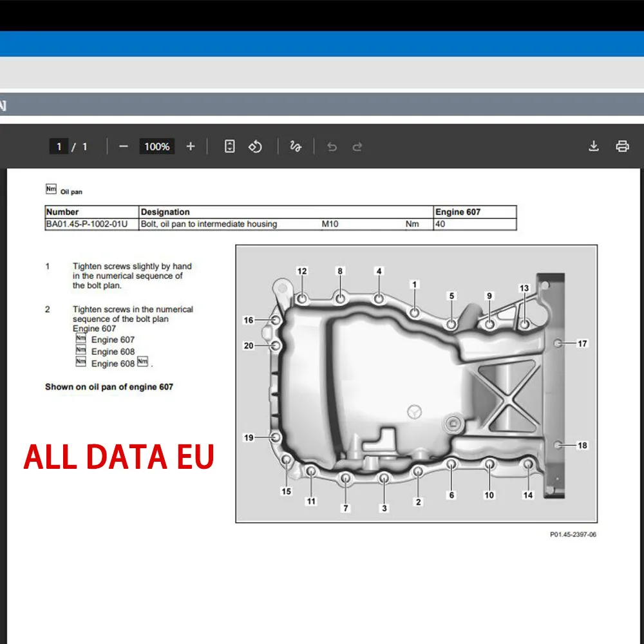This screenshot has height=644, width=644.
Task: Click the undo arrow in PDF toolbar
Action: tap(332, 147)
